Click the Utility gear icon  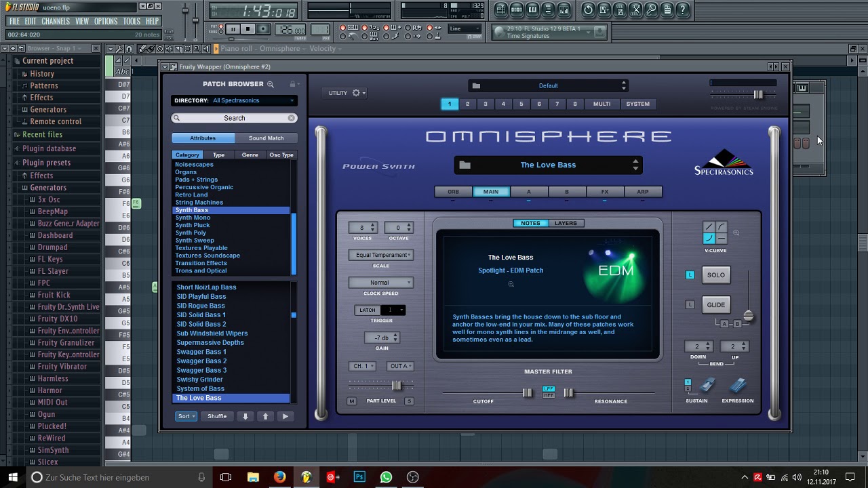[356, 93]
